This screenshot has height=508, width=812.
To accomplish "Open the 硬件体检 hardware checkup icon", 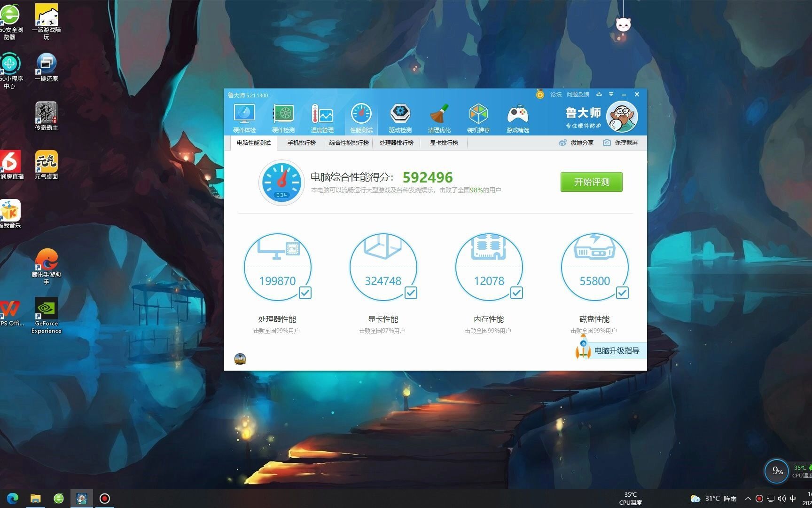I will [x=244, y=119].
